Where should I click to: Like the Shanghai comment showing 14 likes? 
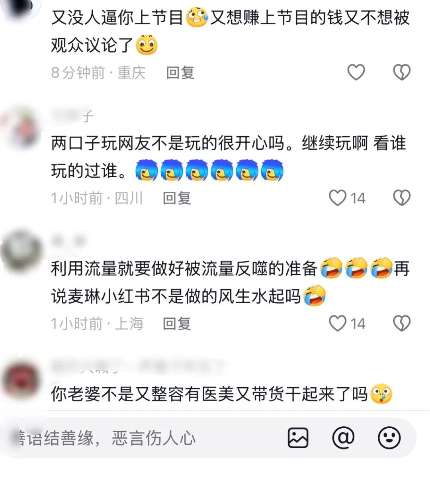338,324
